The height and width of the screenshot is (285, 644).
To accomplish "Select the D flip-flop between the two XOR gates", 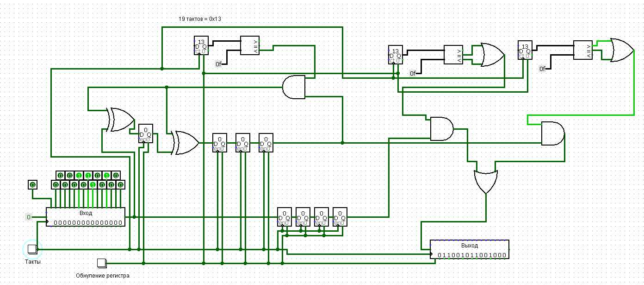I will [146, 133].
